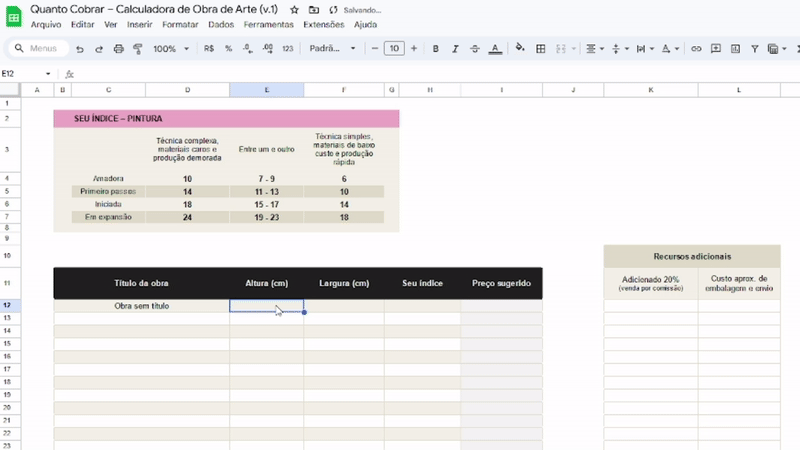
Task: Open text rotation dropdown
Action: (670, 48)
